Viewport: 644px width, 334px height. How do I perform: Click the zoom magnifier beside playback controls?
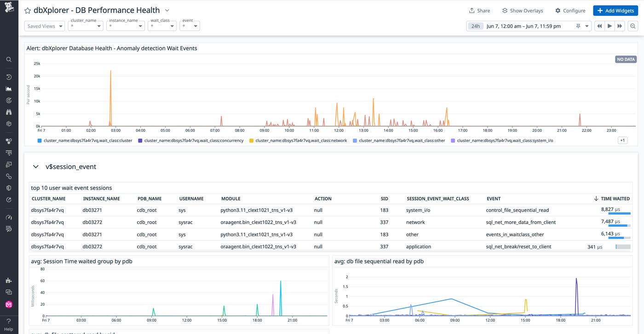[x=633, y=26]
